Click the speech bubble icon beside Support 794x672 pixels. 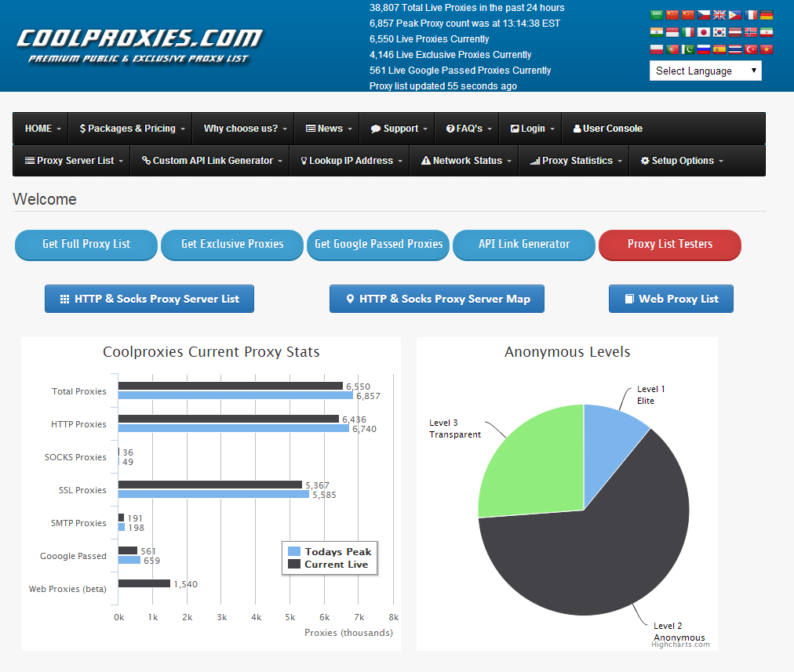[x=375, y=129]
